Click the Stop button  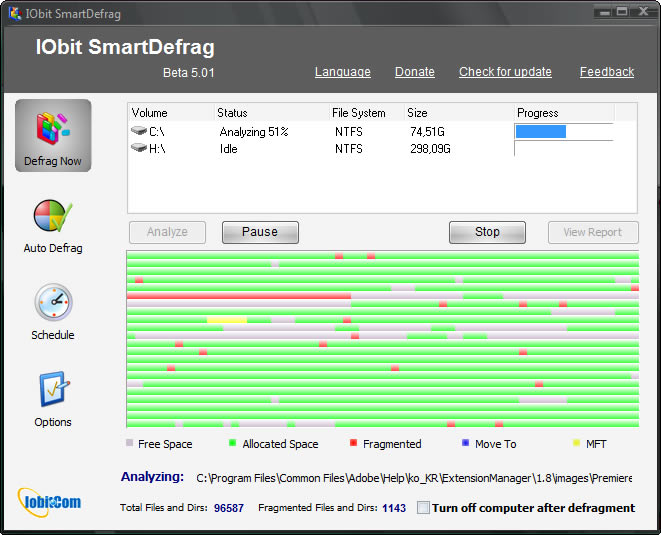487,232
